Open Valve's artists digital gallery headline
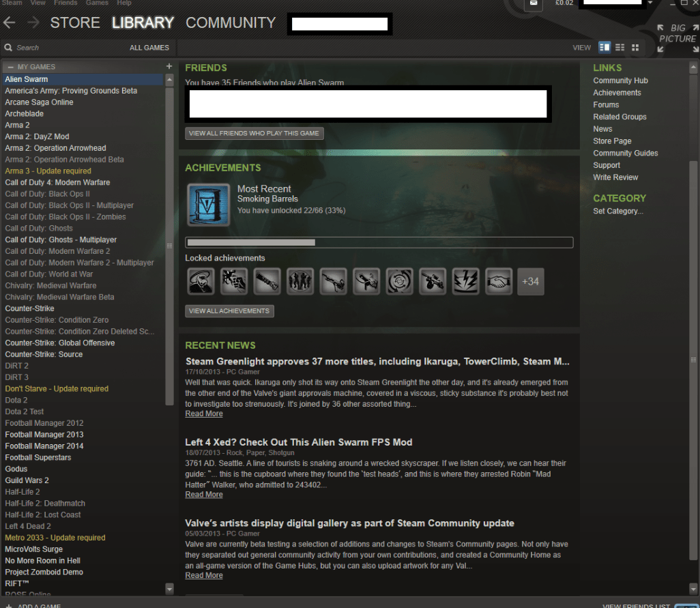 click(349, 523)
